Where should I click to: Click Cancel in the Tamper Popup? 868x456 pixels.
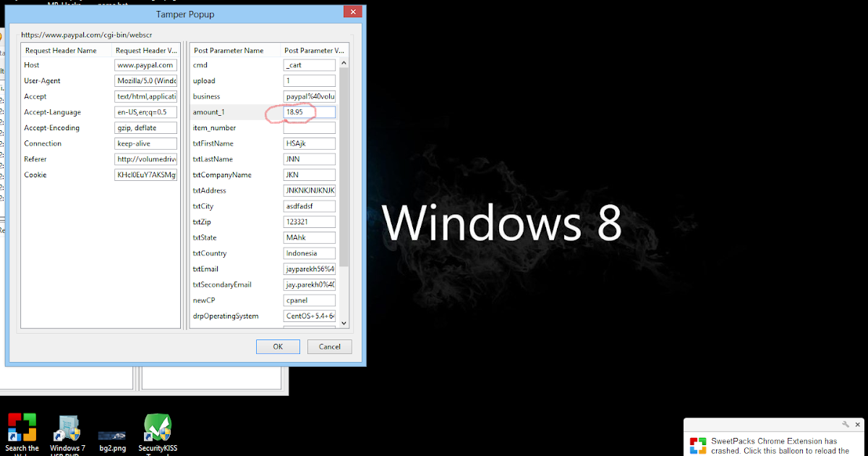(329, 347)
